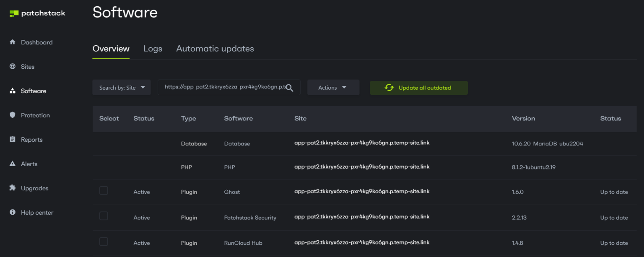Open Protection via the shield icon

tap(13, 115)
